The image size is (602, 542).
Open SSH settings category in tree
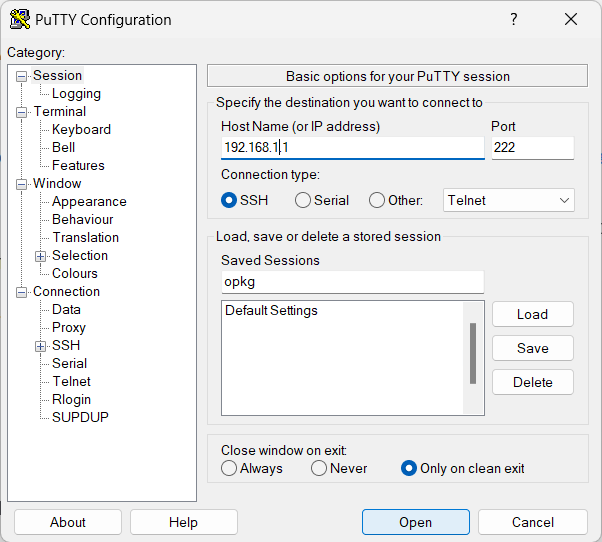[66, 345]
